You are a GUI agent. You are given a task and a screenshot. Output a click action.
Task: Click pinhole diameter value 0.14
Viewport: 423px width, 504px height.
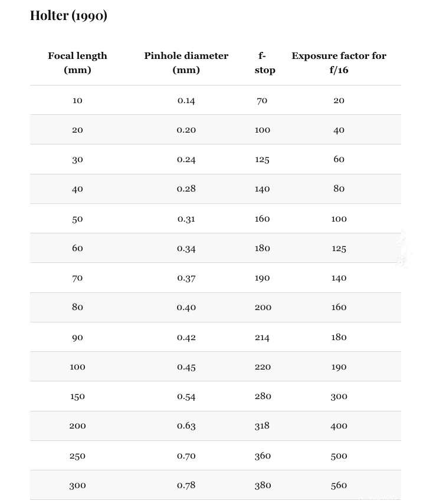click(x=186, y=101)
